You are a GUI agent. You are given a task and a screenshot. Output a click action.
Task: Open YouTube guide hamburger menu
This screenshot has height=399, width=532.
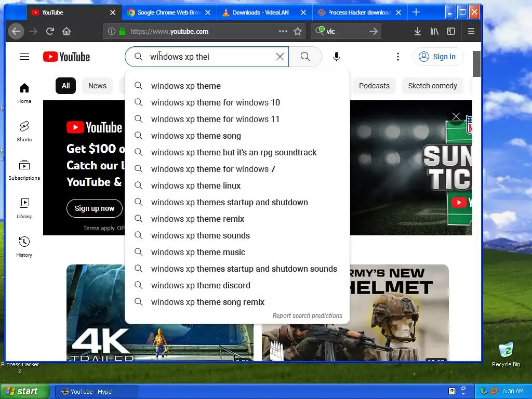click(x=24, y=56)
